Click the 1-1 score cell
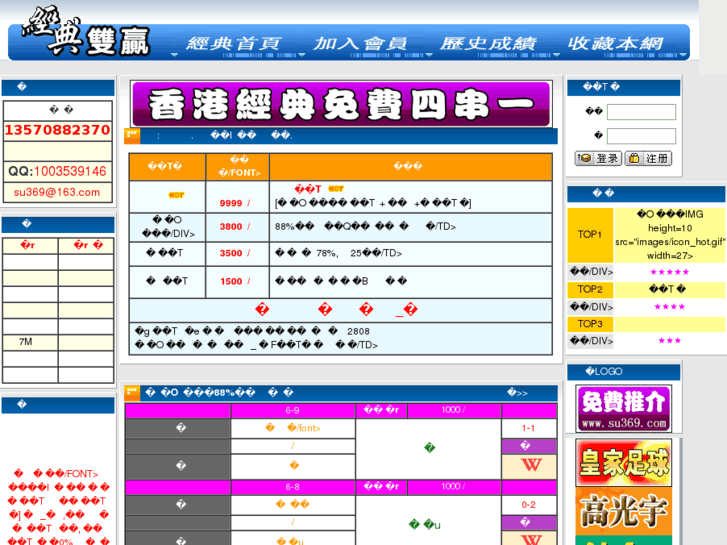This screenshot has width=727, height=545. (x=529, y=428)
